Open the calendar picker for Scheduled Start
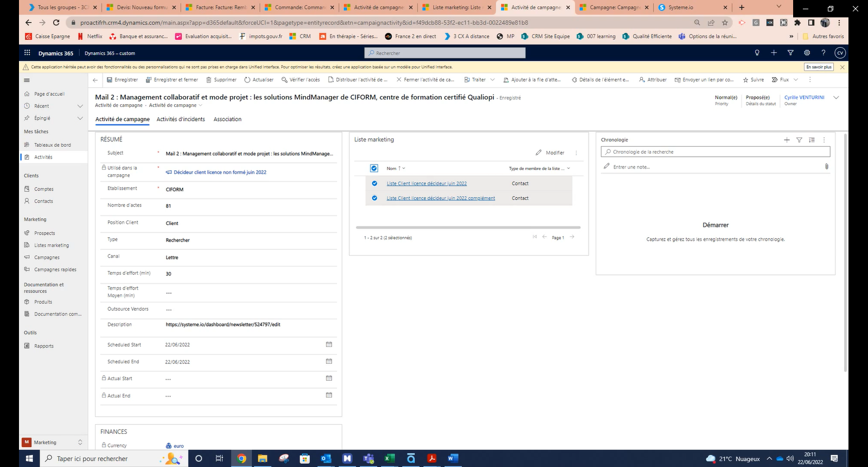 point(329,344)
